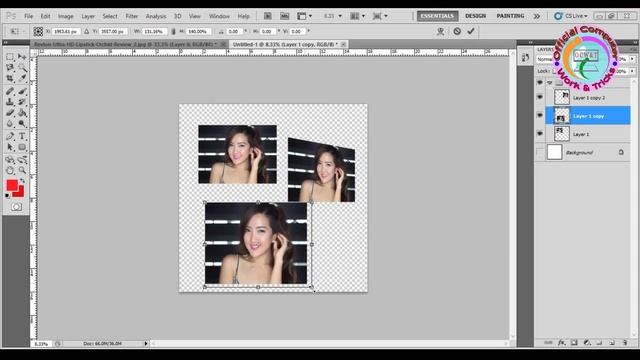The width and height of the screenshot is (640, 360).
Task: Add a layer mask in Layers panel
Action: click(574, 343)
